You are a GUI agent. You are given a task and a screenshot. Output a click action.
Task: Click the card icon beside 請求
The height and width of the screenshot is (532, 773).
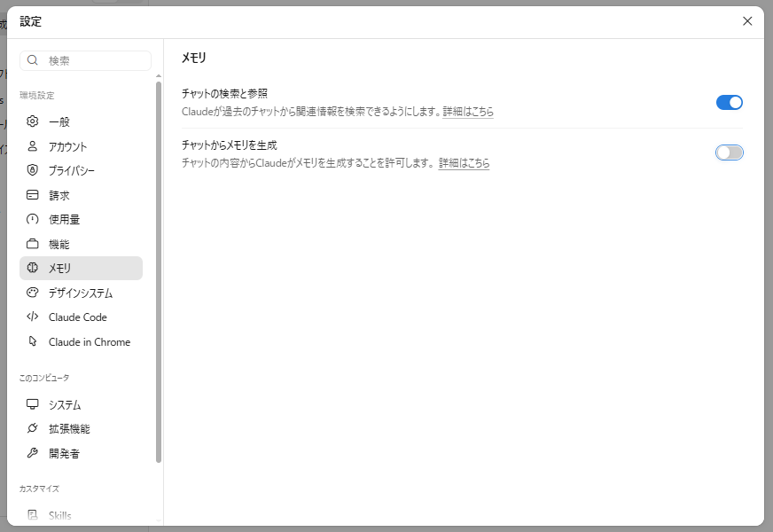33,195
